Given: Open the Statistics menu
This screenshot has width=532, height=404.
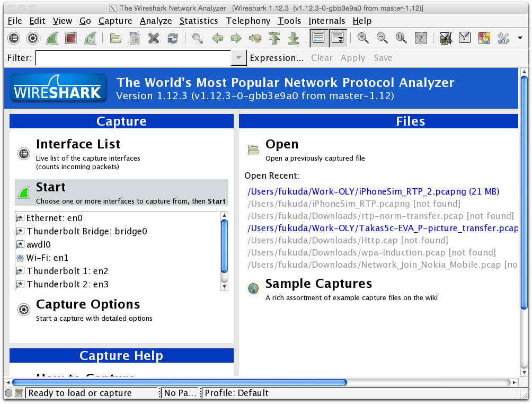Looking at the screenshot, I should click(199, 21).
